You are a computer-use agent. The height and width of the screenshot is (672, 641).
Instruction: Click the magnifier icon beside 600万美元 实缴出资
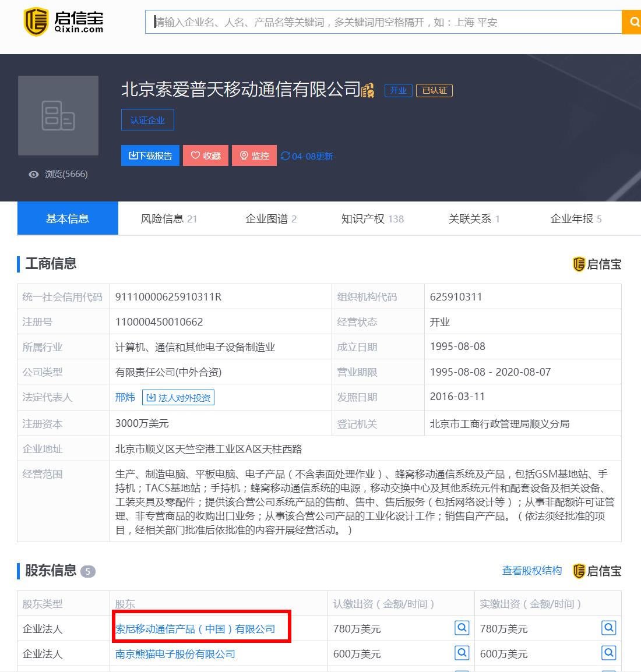coord(608,653)
